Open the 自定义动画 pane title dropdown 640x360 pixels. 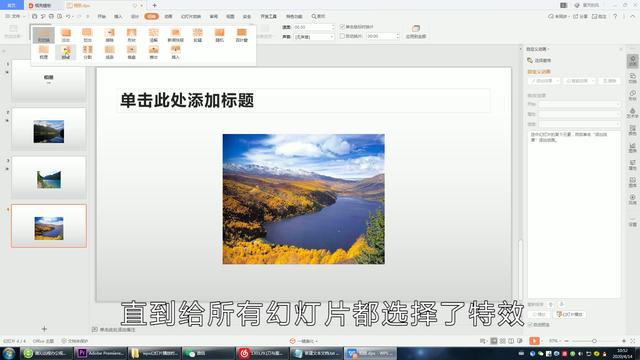538,49
